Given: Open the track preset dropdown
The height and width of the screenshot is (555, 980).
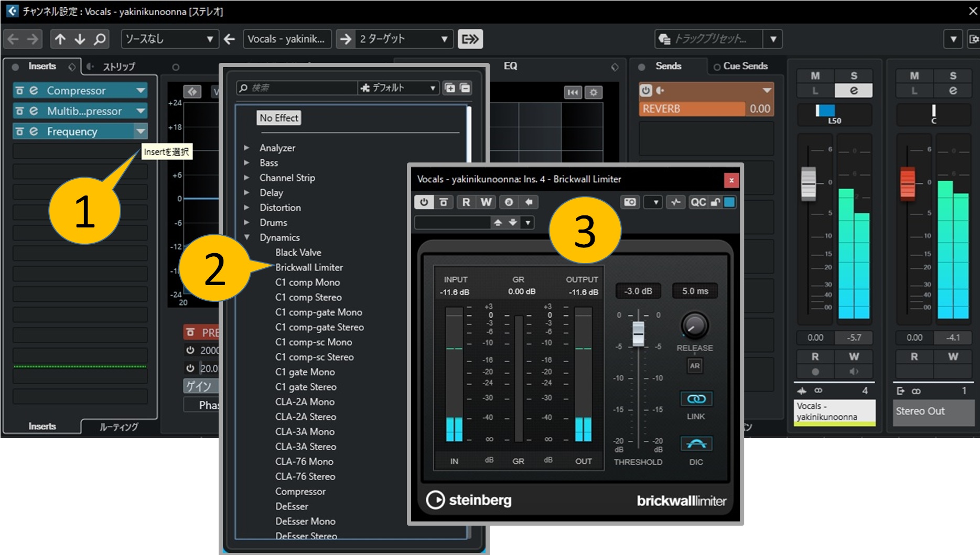Looking at the screenshot, I should [773, 39].
